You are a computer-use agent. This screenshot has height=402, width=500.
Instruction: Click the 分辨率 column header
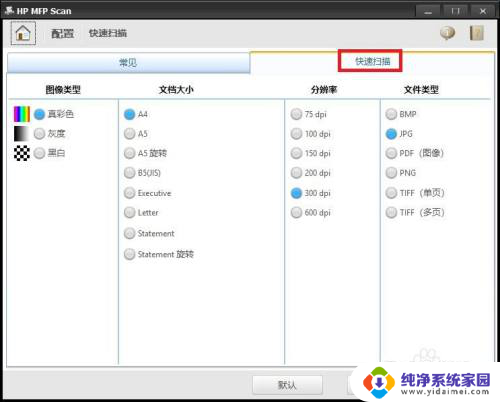(324, 89)
